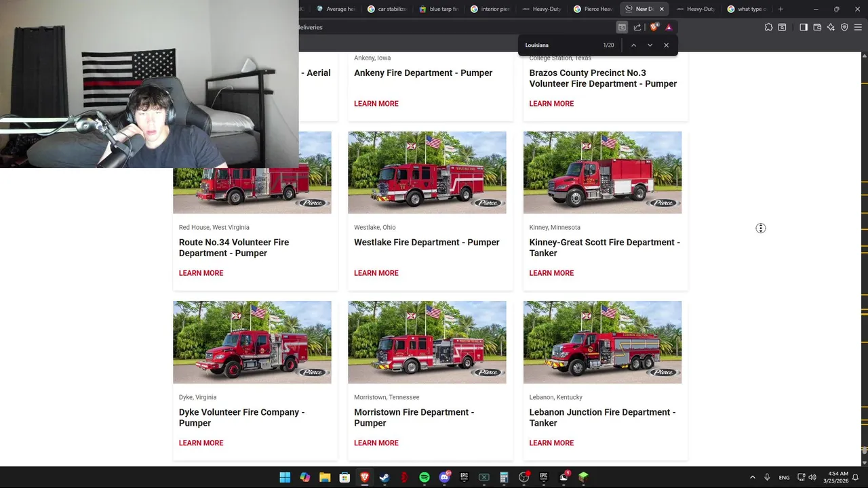Open the browser main menu hamburger
Screen dimensions: 868x488
coord(858,27)
